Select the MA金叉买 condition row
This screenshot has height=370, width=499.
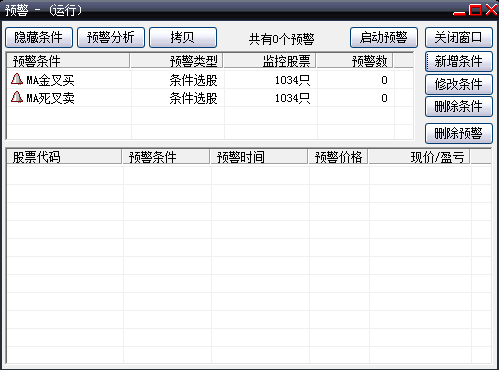click(x=210, y=80)
